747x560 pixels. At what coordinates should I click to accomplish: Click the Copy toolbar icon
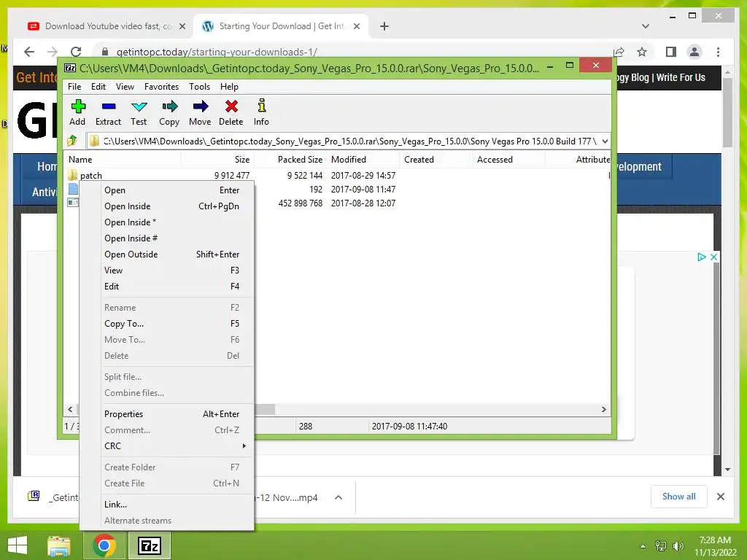[x=169, y=106]
